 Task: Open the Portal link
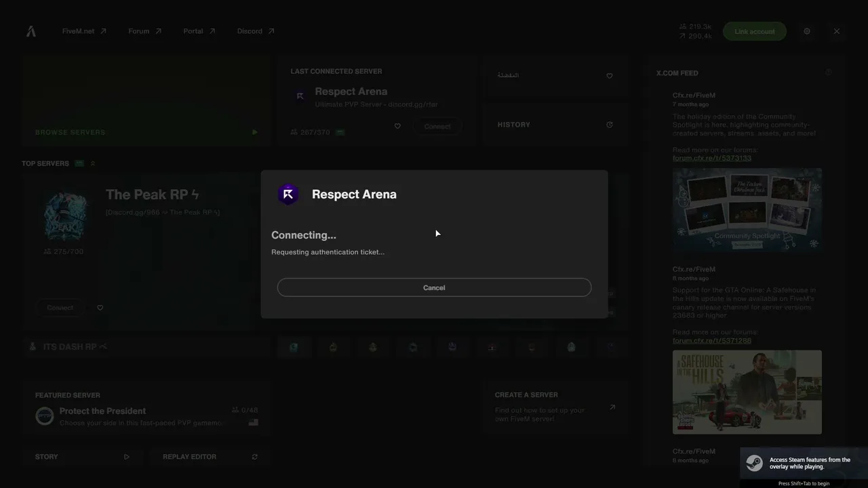[199, 31]
